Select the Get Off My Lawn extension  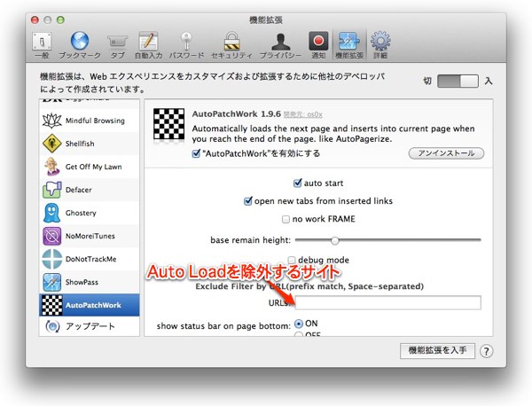[x=90, y=167]
